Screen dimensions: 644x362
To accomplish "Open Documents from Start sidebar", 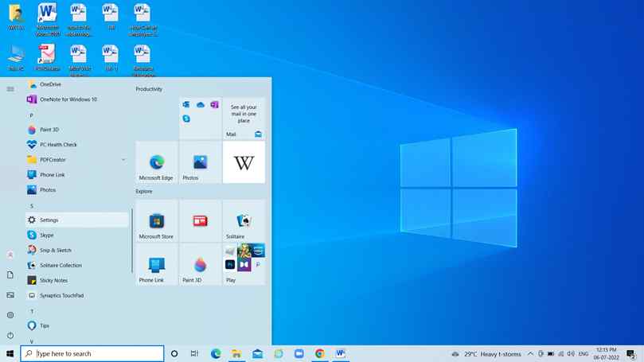I will (x=10, y=275).
